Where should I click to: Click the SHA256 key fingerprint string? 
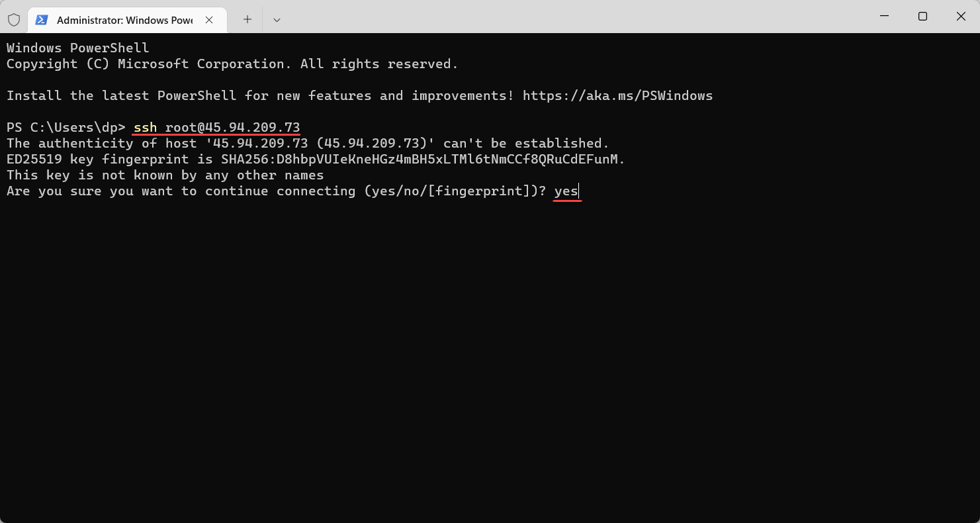point(423,160)
